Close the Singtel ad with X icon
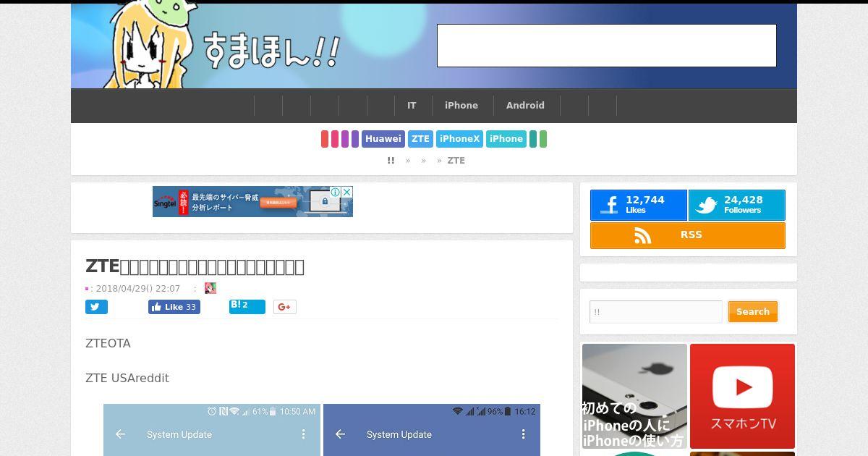 [x=347, y=192]
